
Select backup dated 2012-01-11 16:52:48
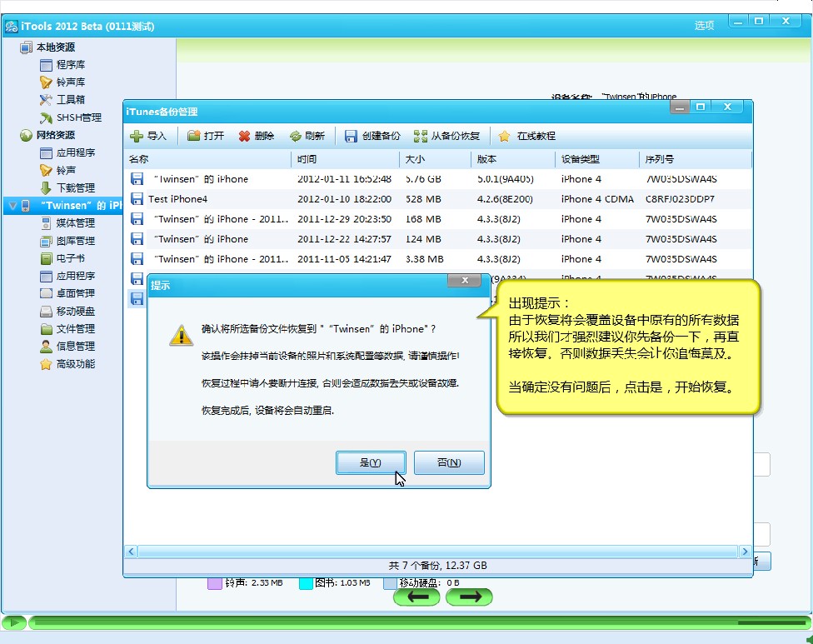437,179
